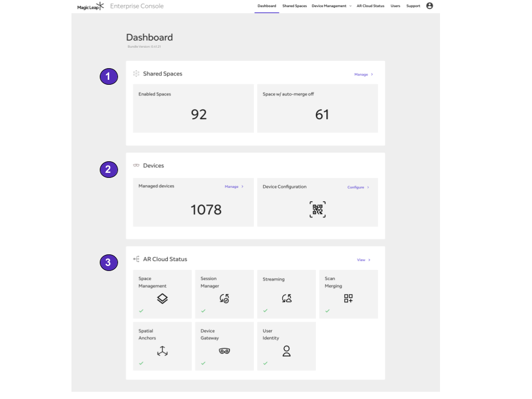Click Manage link in Shared Spaces card
Screen dimensions: 532x399
[361, 74]
